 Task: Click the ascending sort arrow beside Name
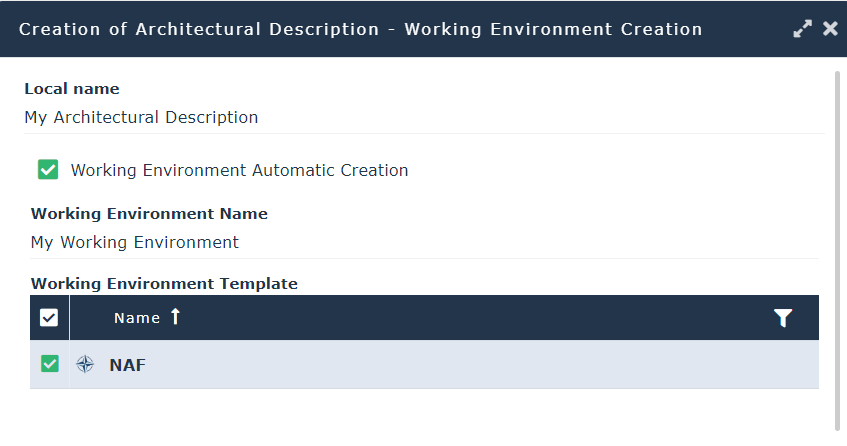click(176, 317)
